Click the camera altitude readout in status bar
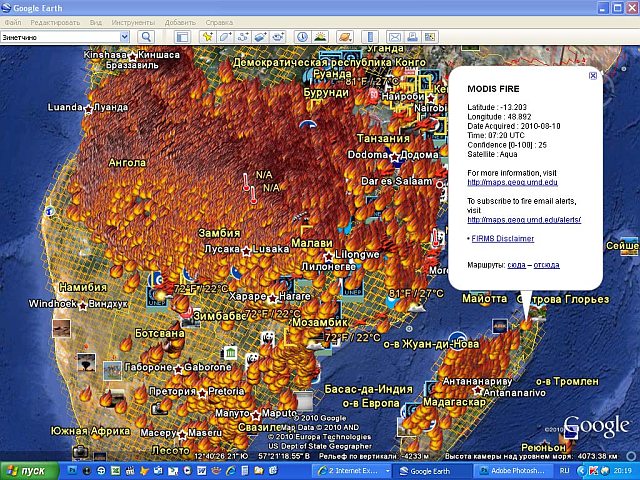Screen dimensions: 640x480 pos(531,456)
